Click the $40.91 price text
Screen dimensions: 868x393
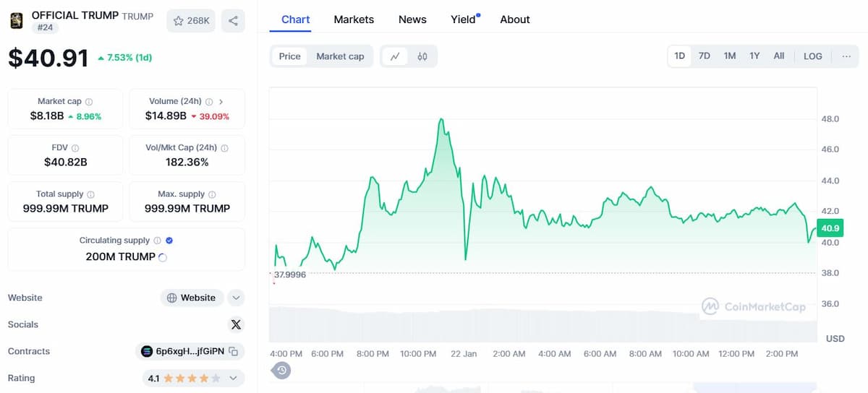(x=48, y=58)
